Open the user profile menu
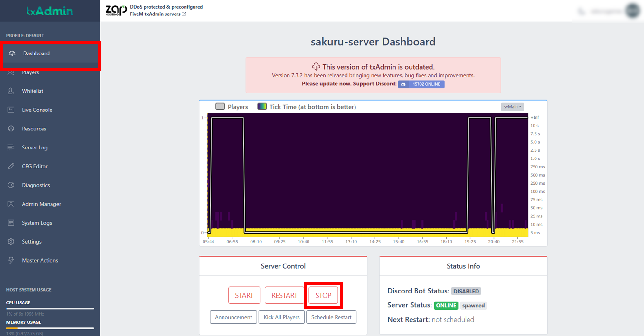The width and height of the screenshot is (644, 336). tap(632, 11)
